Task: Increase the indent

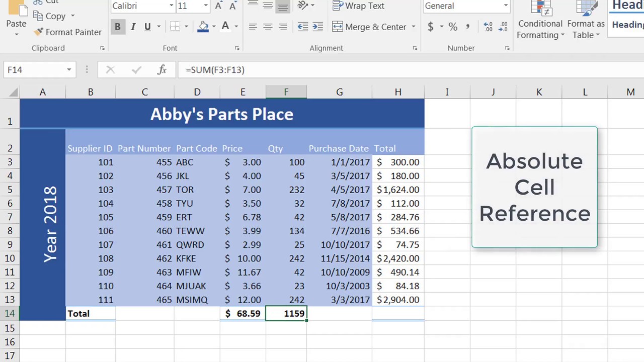Action: coord(318,27)
